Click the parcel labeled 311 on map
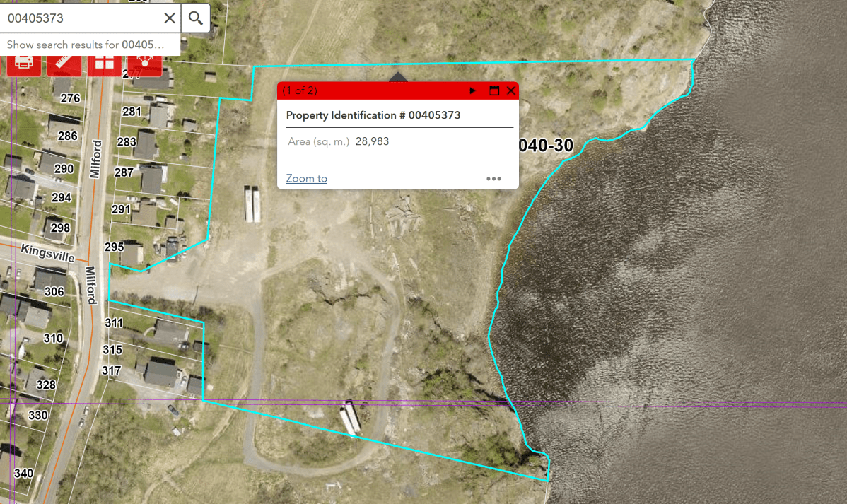Viewport: 847px width, 504px height. pyautogui.click(x=113, y=323)
